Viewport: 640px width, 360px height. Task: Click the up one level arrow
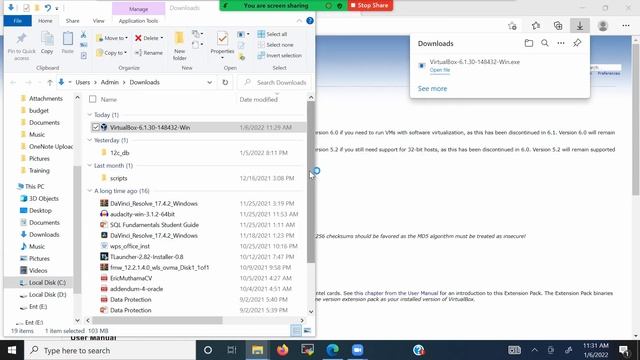(50, 82)
